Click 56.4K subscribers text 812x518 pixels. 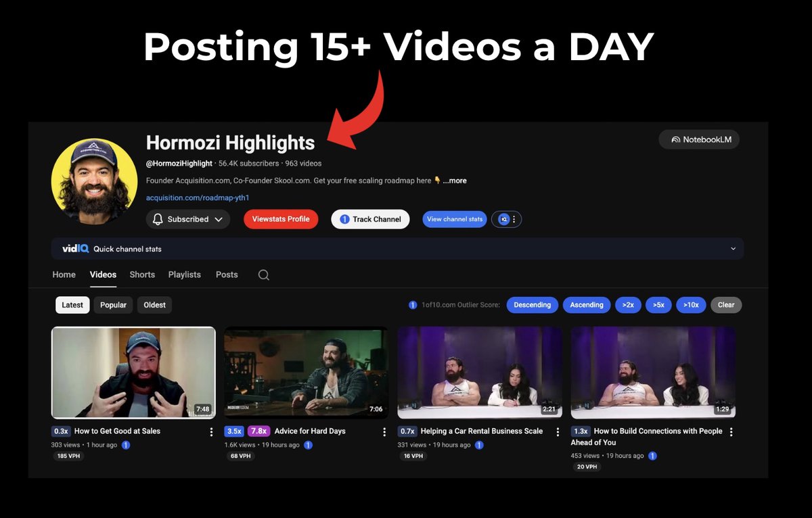(x=249, y=164)
